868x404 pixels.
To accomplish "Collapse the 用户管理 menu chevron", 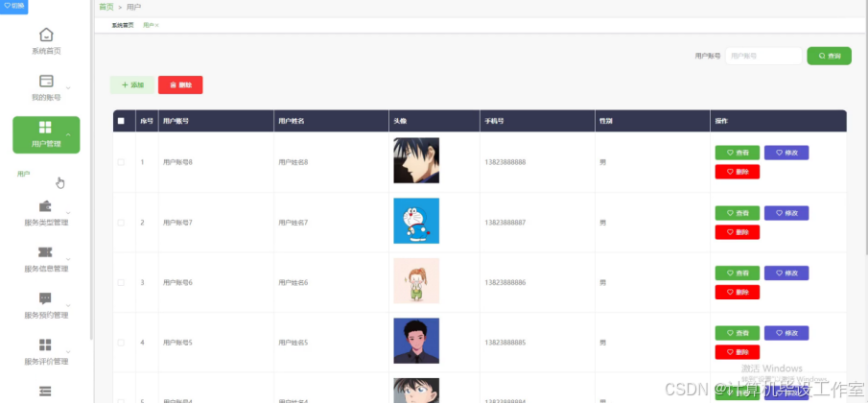I will (68, 134).
